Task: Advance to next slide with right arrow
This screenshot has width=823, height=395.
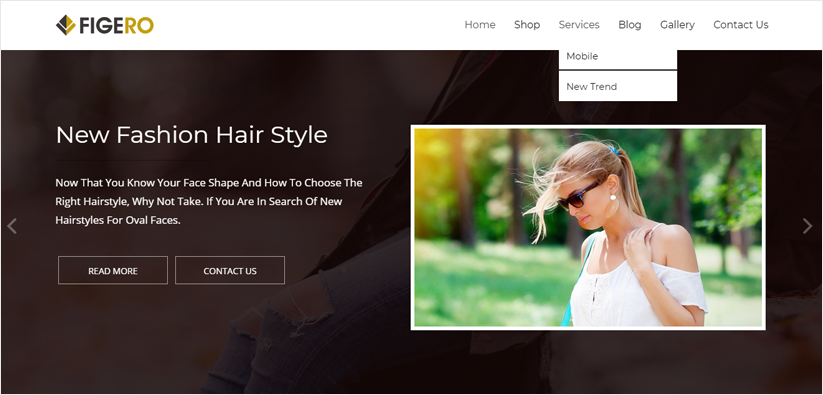Action: 807,226
